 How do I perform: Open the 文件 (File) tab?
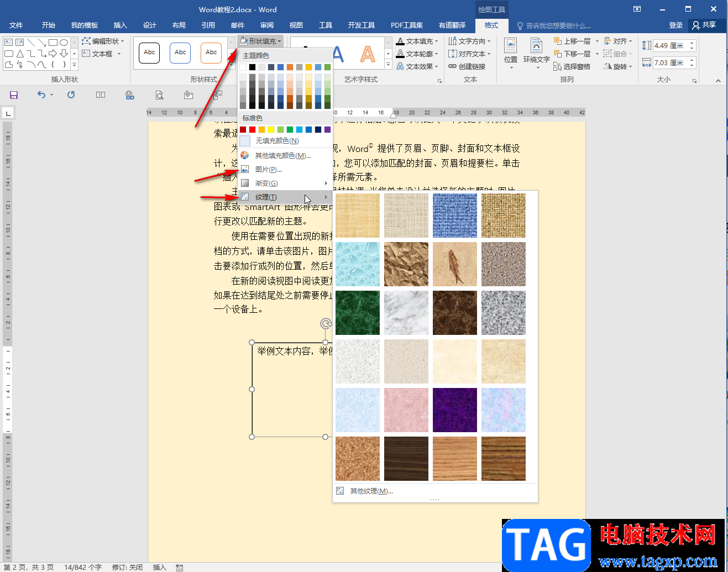pos(16,25)
